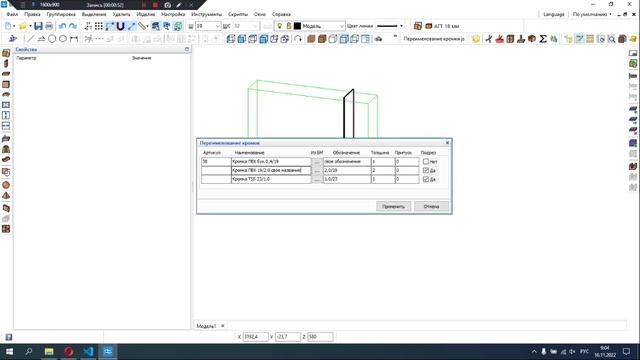Click the Sigma sum icon in the toolbar
Viewport: 640px width, 360px height.
click(x=542, y=39)
